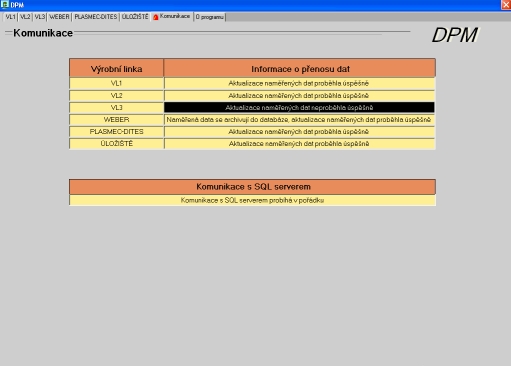
Task: Switch to the VL1 tab
Action: pyautogui.click(x=10, y=17)
